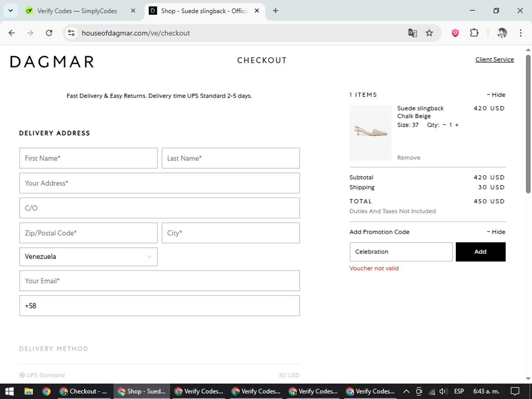Select the Shop - Suede slingback tab
Image resolution: width=532 pixels, height=399 pixels.
(204, 11)
